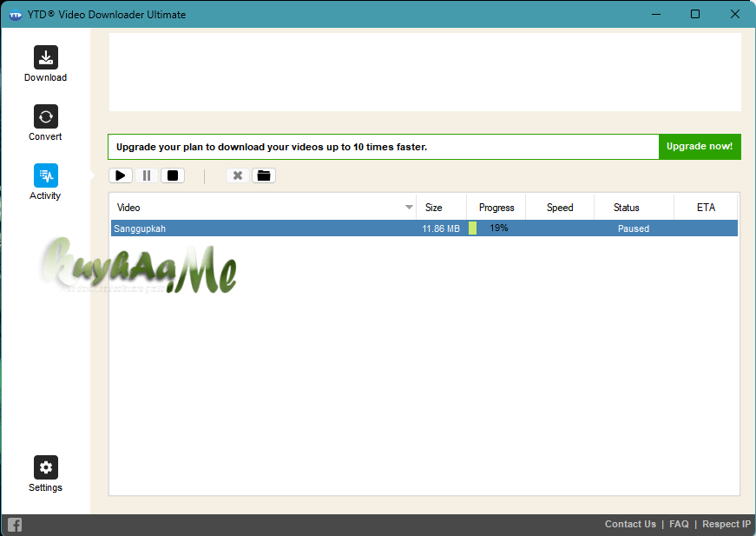The height and width of the screenshot is (536, 756).
Task: Open the Contact Us link
Action: point(630,524)
